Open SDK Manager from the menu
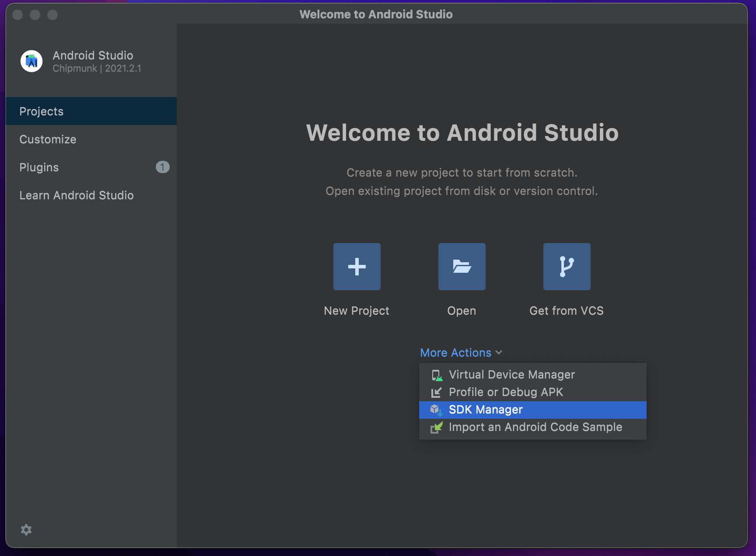756x556 pixels. click(533, 410)
